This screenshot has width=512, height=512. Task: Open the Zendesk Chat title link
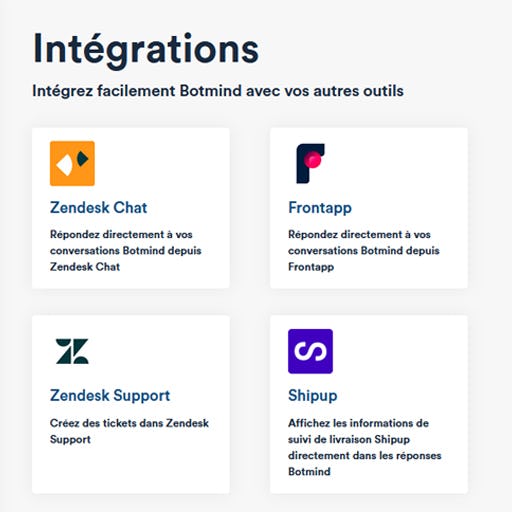pyautogui.click(x=98, y=207)
